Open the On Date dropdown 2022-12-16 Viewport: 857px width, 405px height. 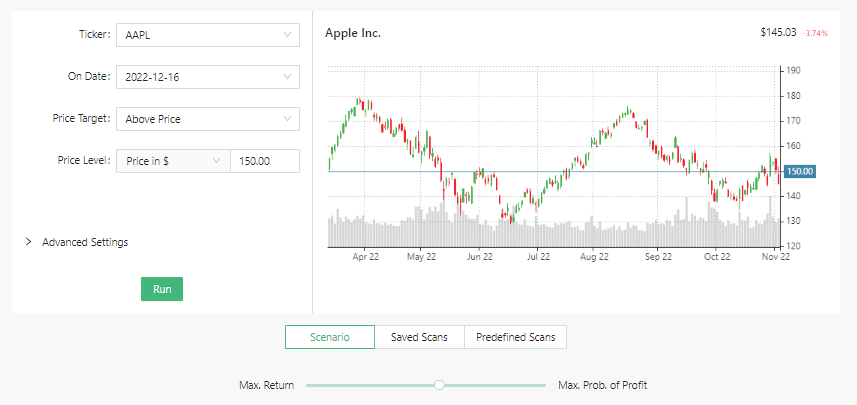(x=208, y=77)
